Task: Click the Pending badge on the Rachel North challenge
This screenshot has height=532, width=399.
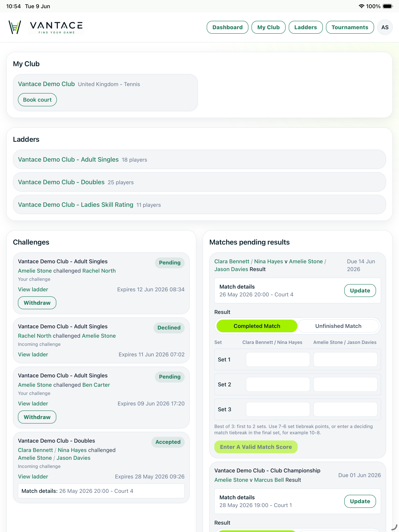Action: coord(170,263)
